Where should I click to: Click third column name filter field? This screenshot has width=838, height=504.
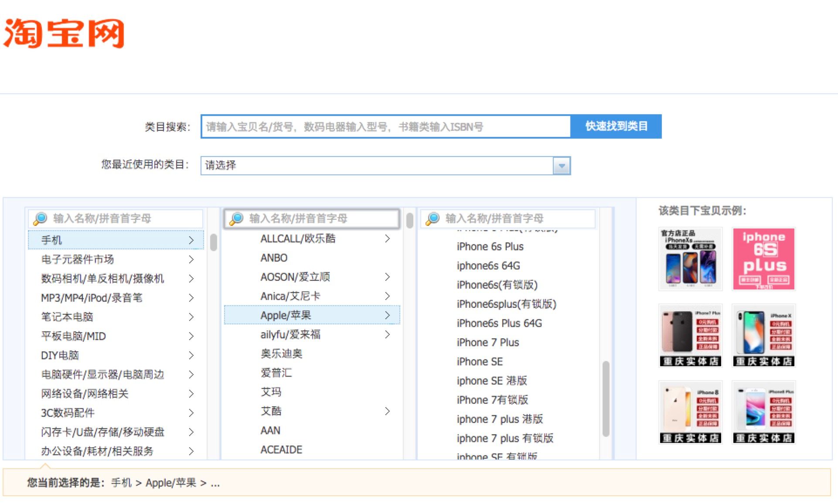click(508, 218)
